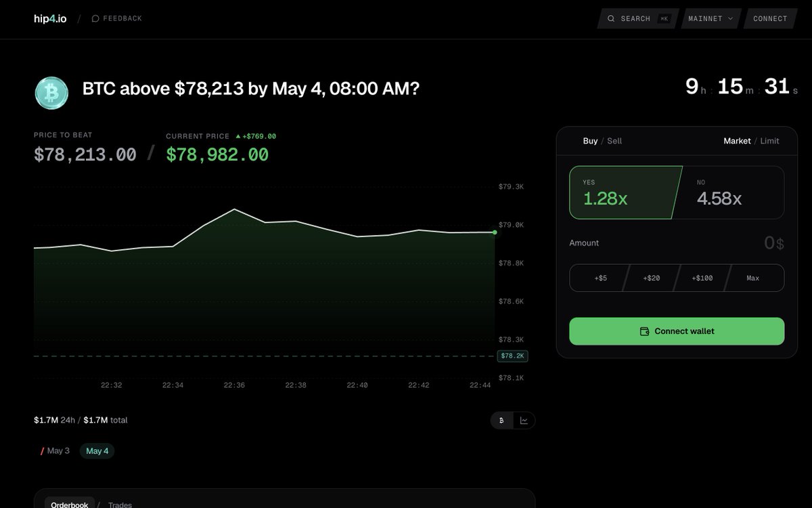Switch chart to line graph view
The image size is (812, 508).
524,421
